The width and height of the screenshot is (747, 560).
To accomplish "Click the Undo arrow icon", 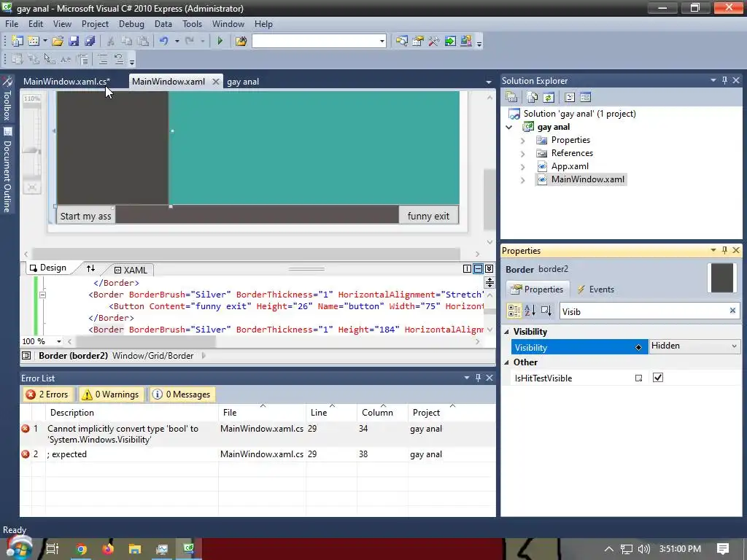I will (x=164, y=41).
